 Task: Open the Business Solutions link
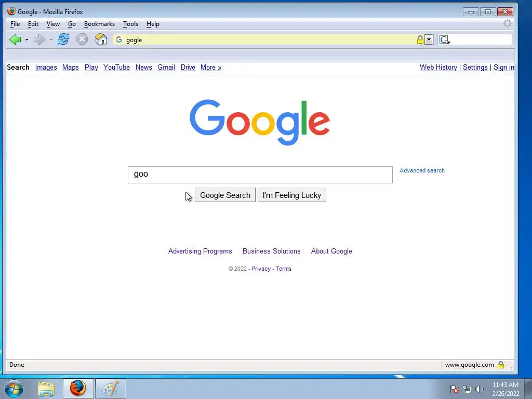[x=271, y=251]
